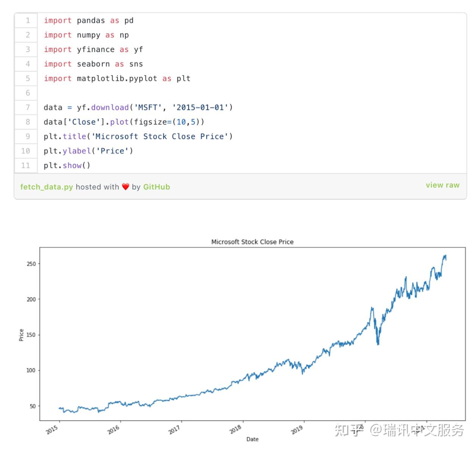Viewport: 476px width, 449px height.
Task: Click the 2015 tick label on x-axis
Action: coord(52,430)
